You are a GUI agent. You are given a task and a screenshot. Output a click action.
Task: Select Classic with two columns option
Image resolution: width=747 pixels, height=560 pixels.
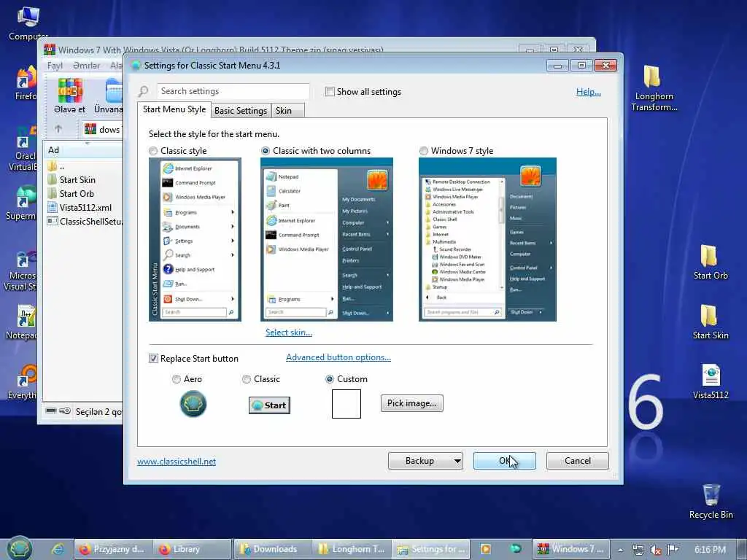(x=266, y=151)
